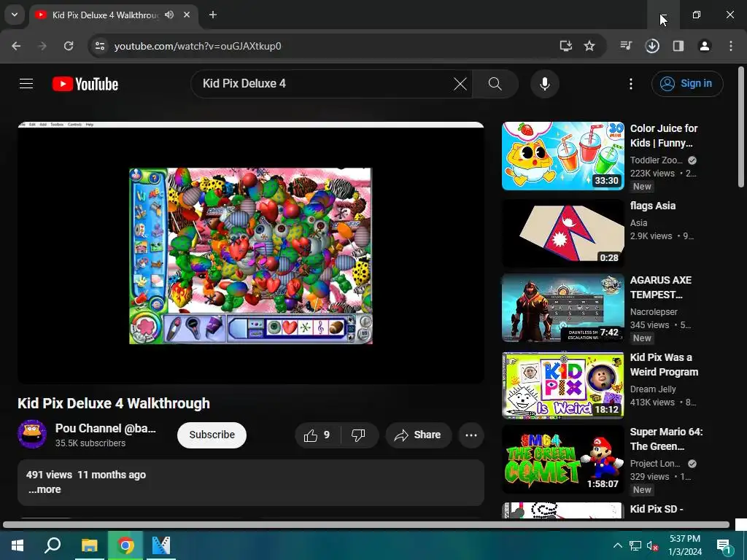Open AGARUS AXE TEMPEST video thumbnail
This screenshot has width=747, height=560.
(x=563, y=308)
